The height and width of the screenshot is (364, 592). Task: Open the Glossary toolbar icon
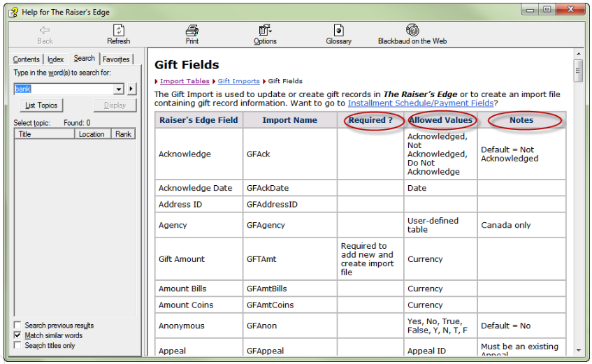339,30
